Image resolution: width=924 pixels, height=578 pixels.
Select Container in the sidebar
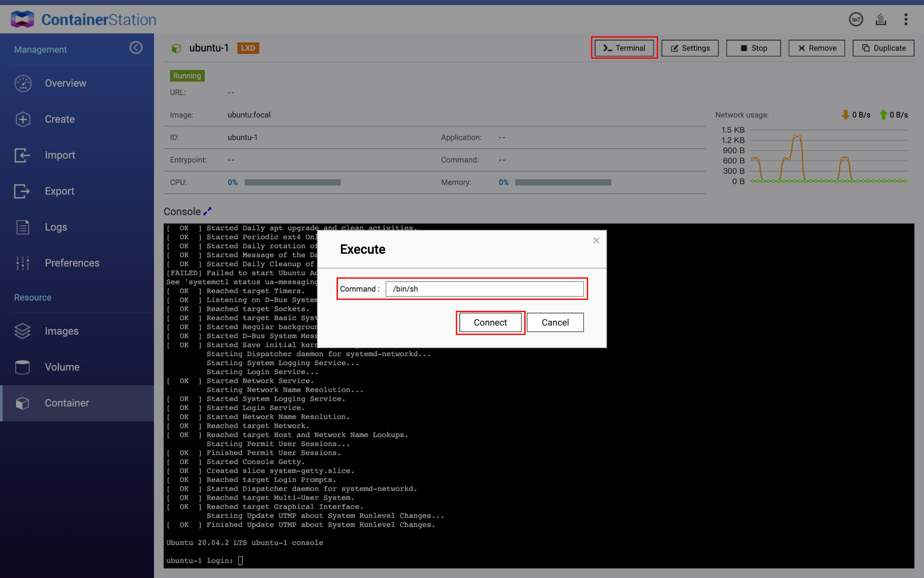point(67,403)
